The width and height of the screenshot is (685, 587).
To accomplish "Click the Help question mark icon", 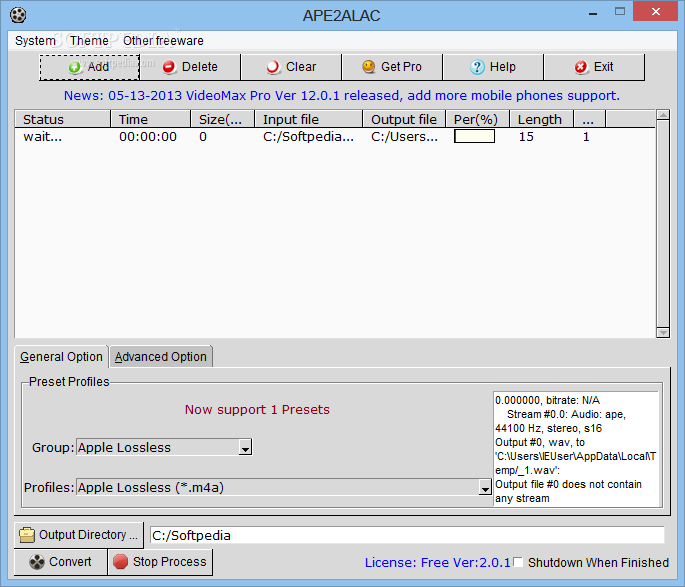I will pyautogui.click(x=477, y=67).
